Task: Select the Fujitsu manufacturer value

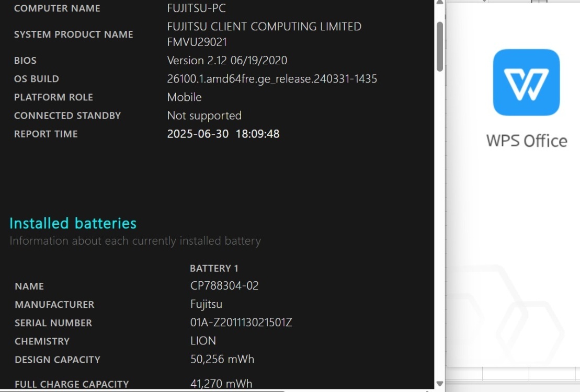Action: (x=207, y=304)
